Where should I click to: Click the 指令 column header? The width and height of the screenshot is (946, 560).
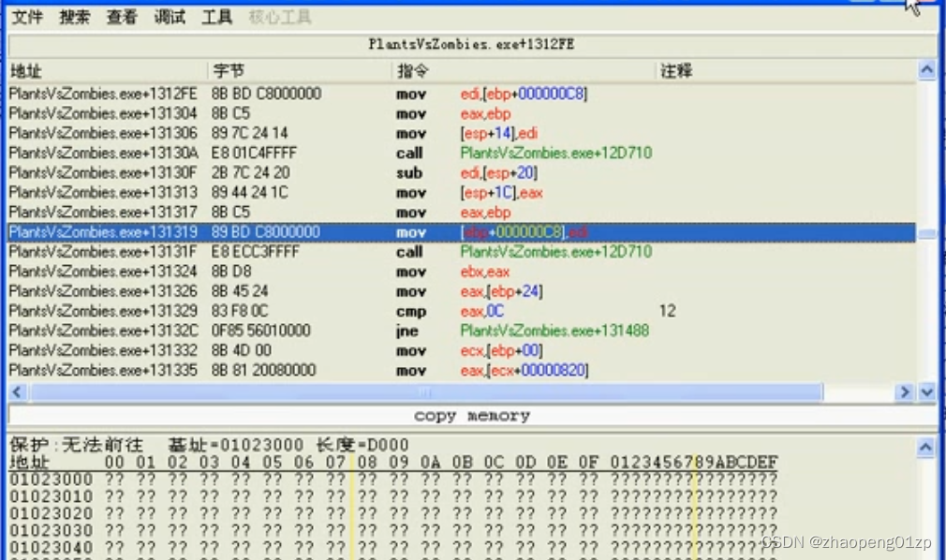[x=524, y=70]
